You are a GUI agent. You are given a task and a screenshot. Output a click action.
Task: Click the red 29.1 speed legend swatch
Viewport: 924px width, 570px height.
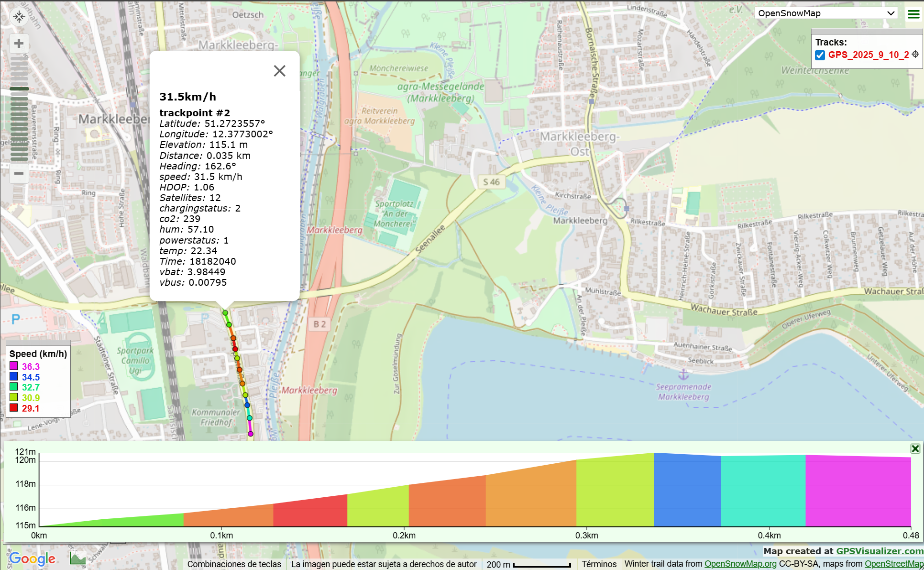tap(14, 408)
